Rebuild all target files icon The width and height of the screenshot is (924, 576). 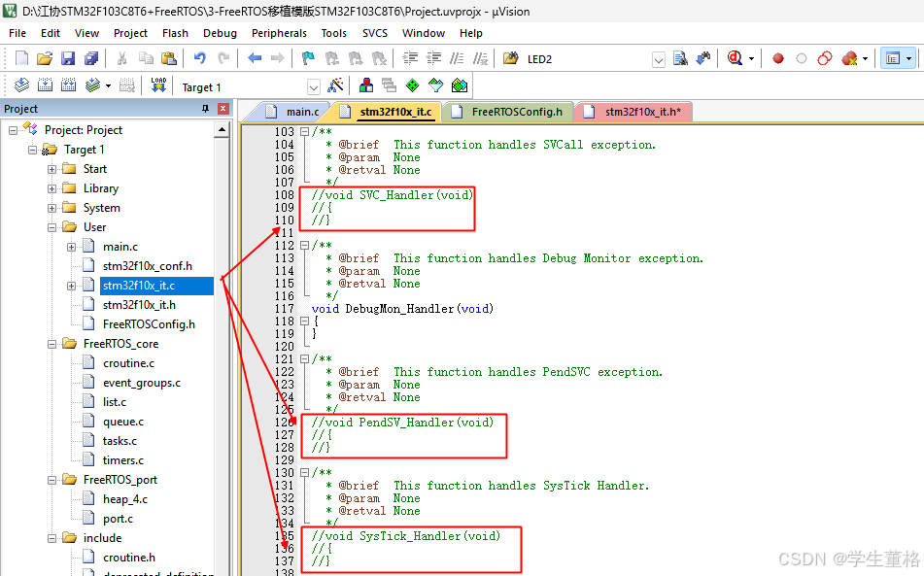coord(68,86)
